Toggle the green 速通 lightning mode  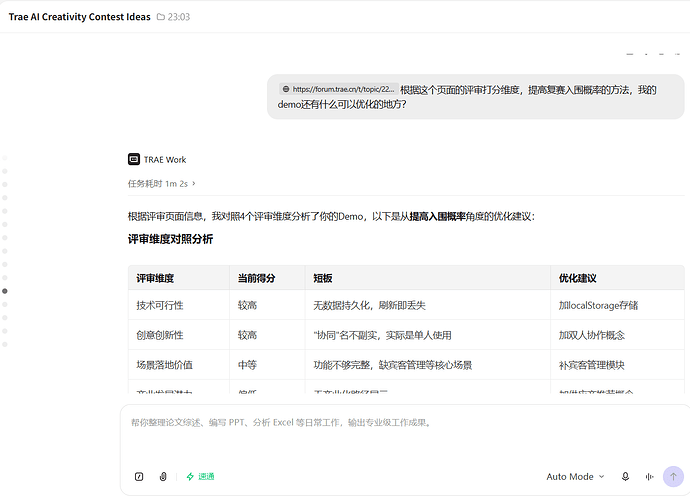pos(200,476)
